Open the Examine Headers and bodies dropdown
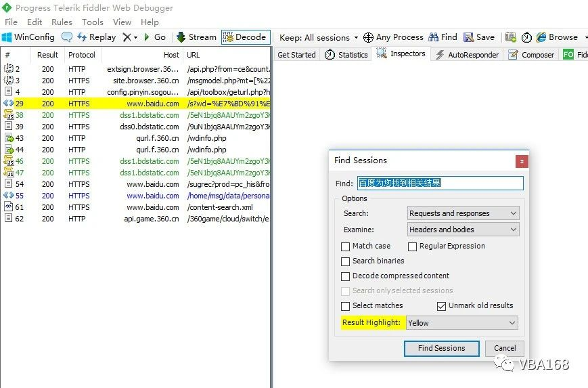The height and width of the screenshot is (388, 588). (463, 230)
